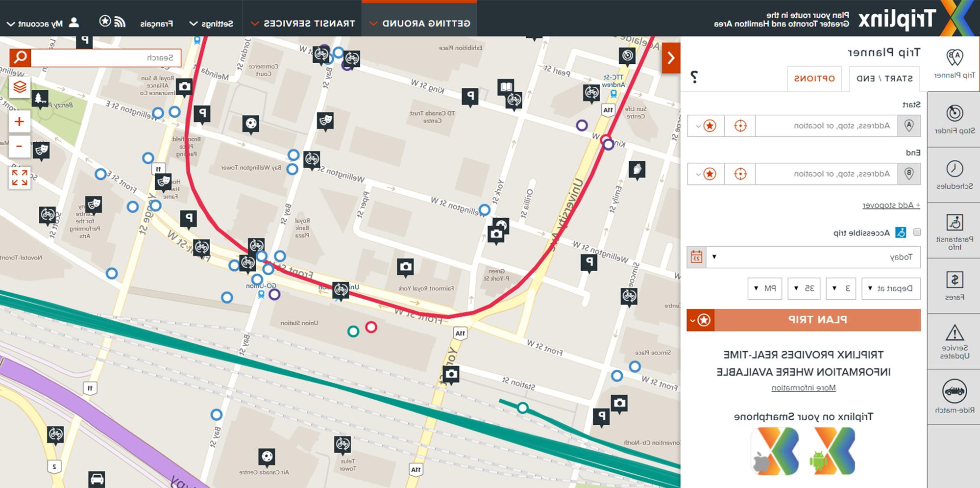This screenshot has width=980, height=488.
Task: Open the RSS feed icon
Action: [x=120, y=22]
